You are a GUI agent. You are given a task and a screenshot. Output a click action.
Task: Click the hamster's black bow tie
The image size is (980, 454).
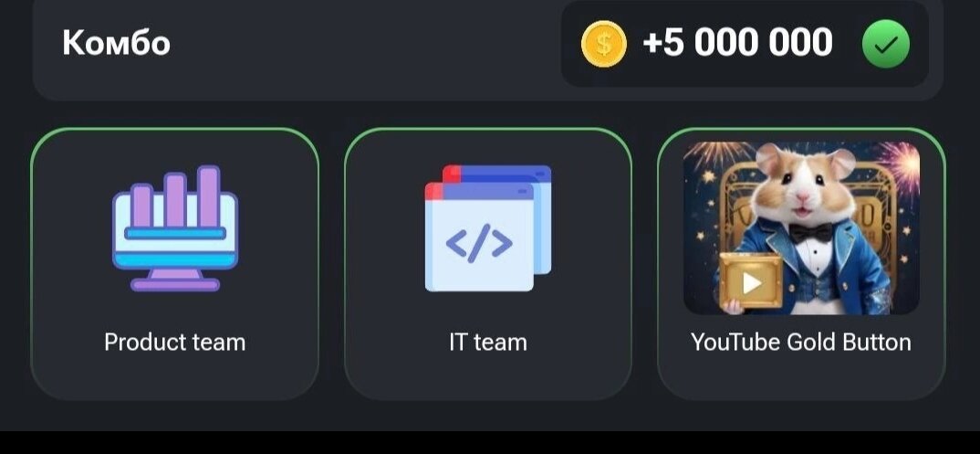810,233
